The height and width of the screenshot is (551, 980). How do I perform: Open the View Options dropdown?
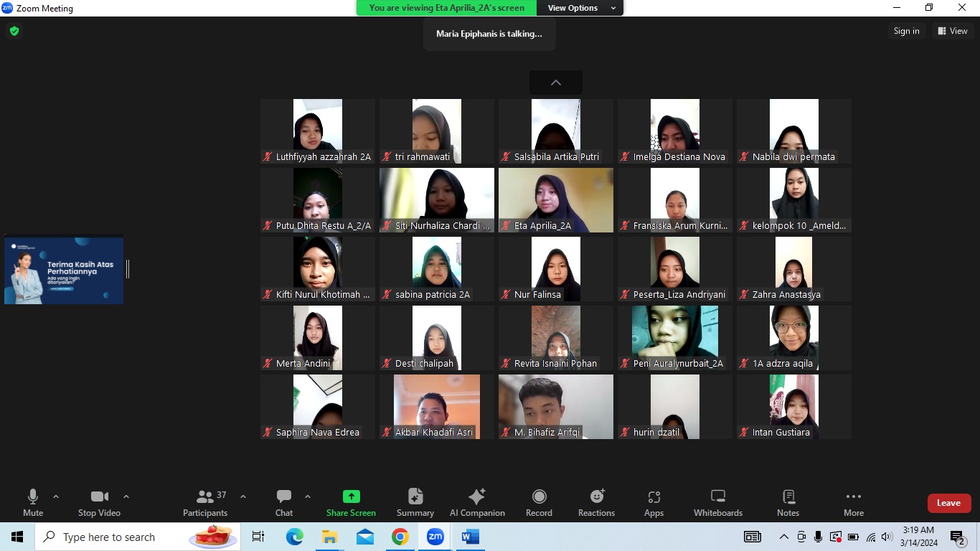pyautogui.click(x=581, y=8)
